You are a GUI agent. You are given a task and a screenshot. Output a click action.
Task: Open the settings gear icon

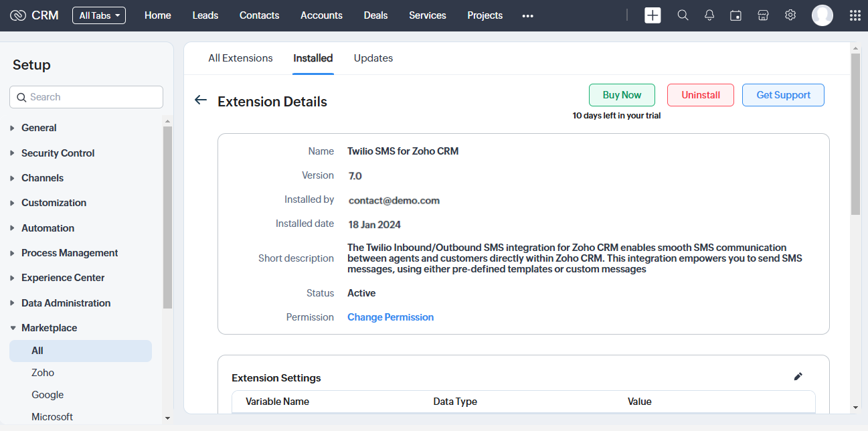[x=790, y=15]
